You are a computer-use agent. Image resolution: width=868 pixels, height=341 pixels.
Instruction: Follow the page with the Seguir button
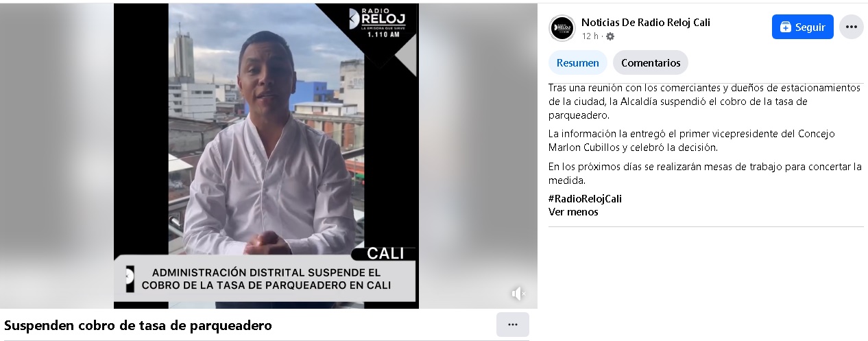point(803,27)
